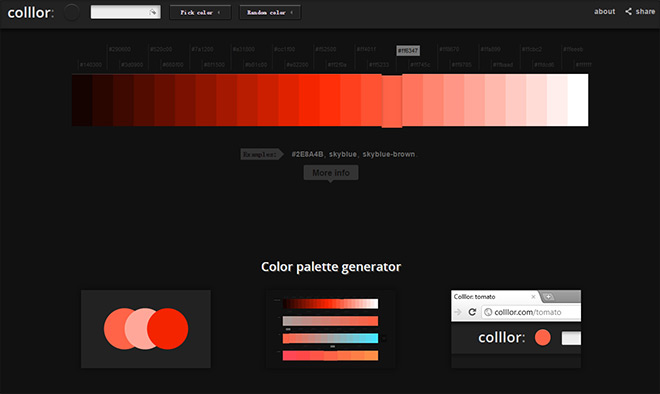Screen dimensions: 660x394
Task: Open the gradient bars palette thumbnail
Action: click(x=330, y=329)
